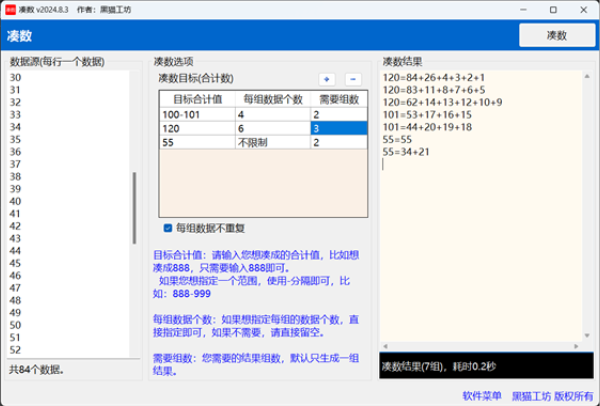Add a target row with the plus icon
This screenshot has height=406, width=600.
point(327,79)
